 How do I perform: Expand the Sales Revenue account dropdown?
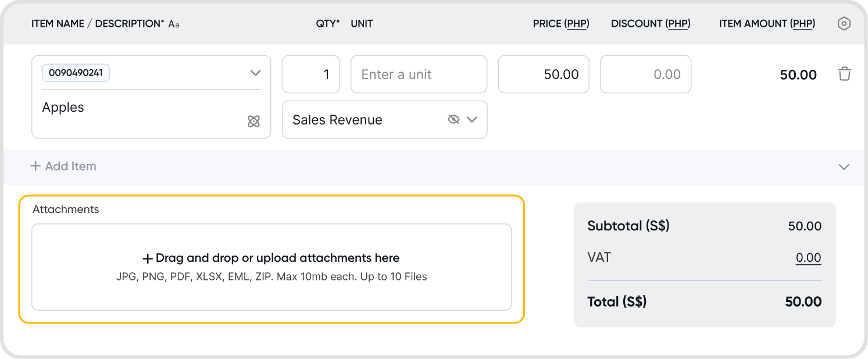point(472,119)
